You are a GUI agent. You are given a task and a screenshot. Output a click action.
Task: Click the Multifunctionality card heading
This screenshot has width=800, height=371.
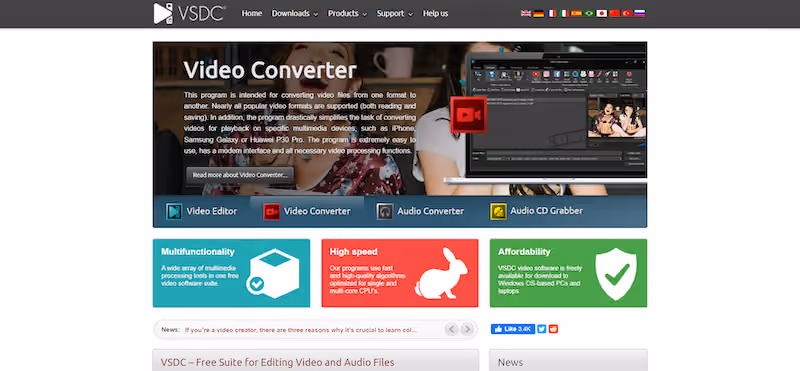click(198, 252)
